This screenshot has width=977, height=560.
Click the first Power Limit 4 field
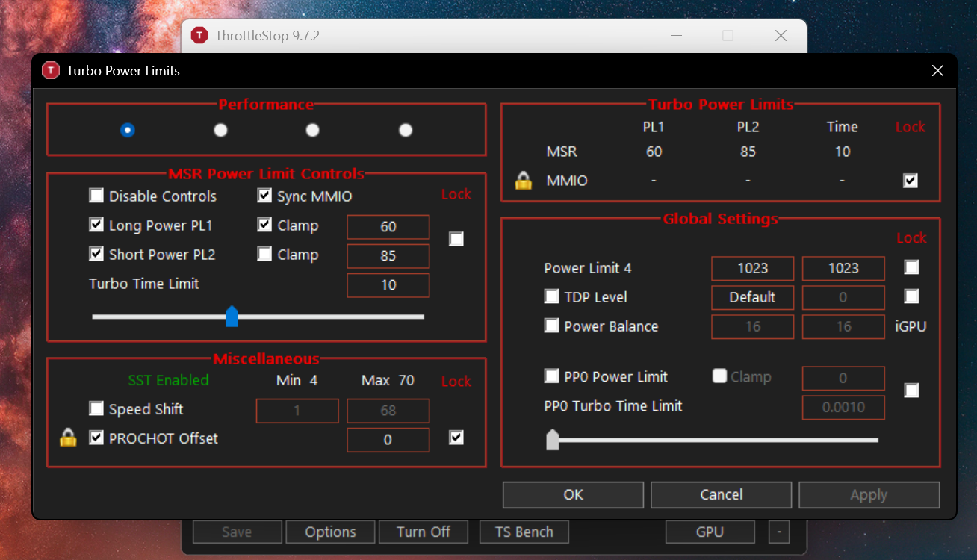(752, 268)
